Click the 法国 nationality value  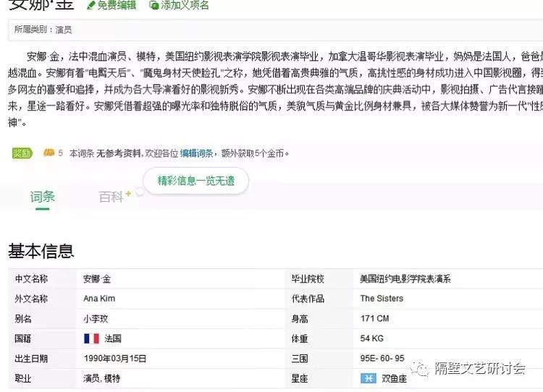113,338
